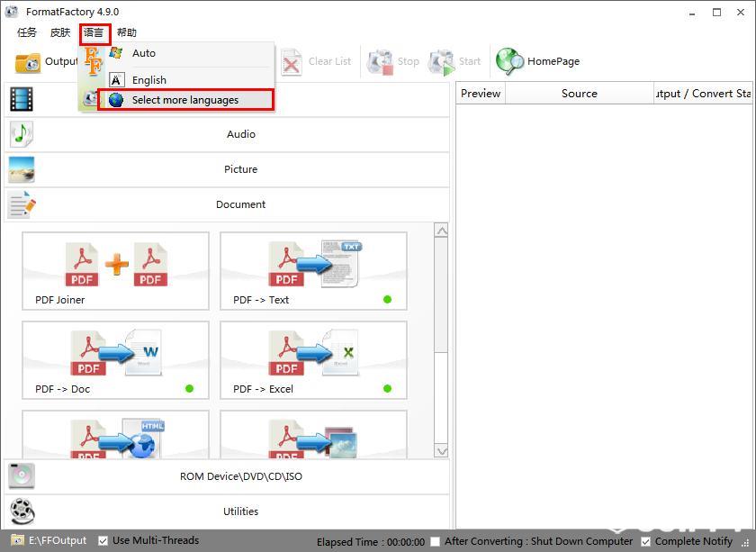
Task: Click the green dot on PDF -> Text
Action: 387,300
